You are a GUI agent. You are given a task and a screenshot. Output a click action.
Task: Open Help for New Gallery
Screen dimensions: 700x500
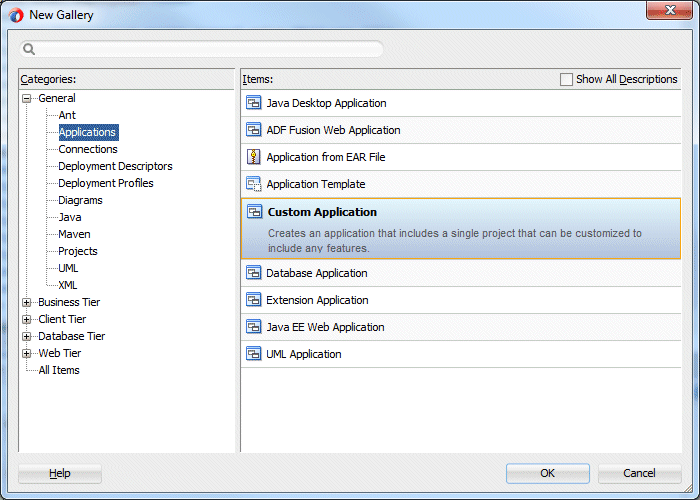60,473
